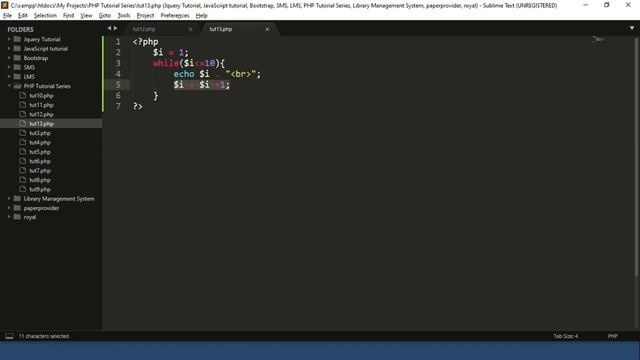
Task: Expand the SMS folder
Action: click(x=9, y=67)
